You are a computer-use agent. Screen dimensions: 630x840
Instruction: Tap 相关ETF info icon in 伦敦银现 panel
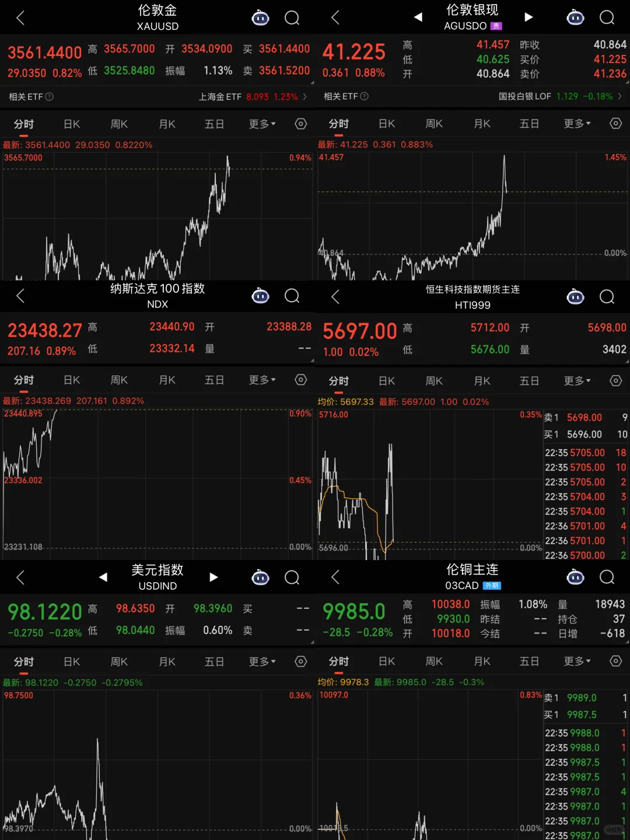(365, 96)
